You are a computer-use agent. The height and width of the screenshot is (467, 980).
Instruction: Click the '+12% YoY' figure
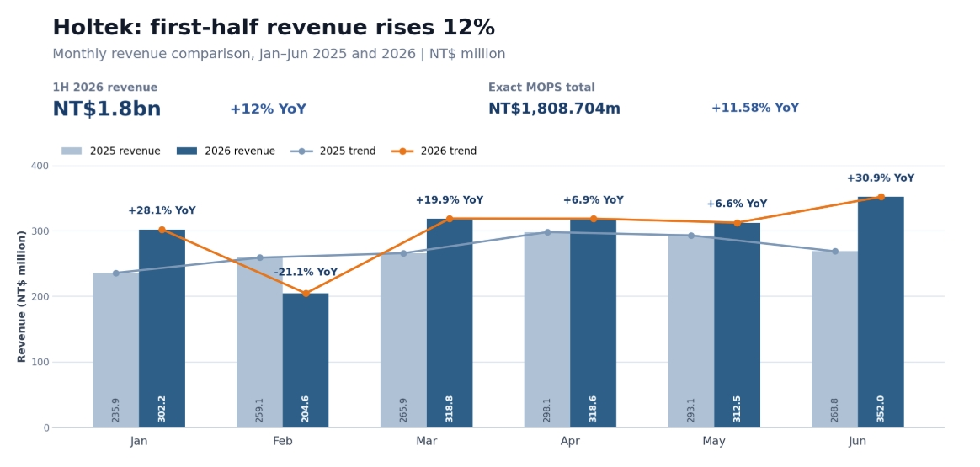point(268,109)
